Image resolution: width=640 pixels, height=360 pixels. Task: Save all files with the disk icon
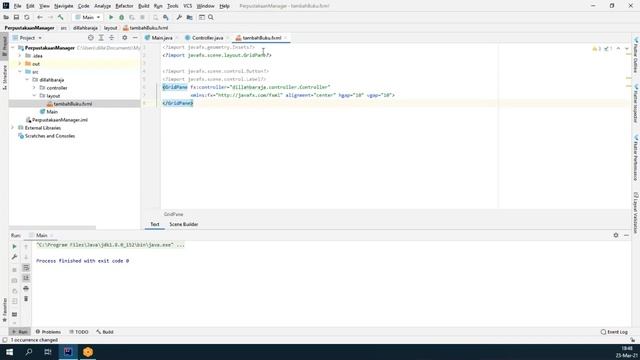16,17
